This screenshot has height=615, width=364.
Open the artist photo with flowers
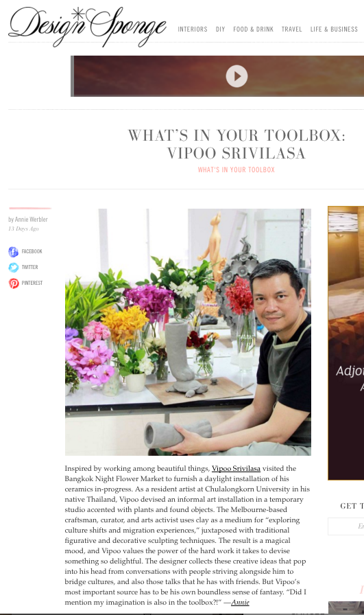188,332
